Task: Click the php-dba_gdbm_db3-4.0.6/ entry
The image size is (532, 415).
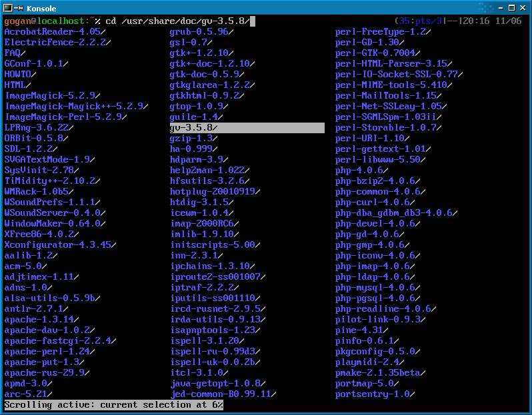Action: pyautogui.click(x=396, y=213)
